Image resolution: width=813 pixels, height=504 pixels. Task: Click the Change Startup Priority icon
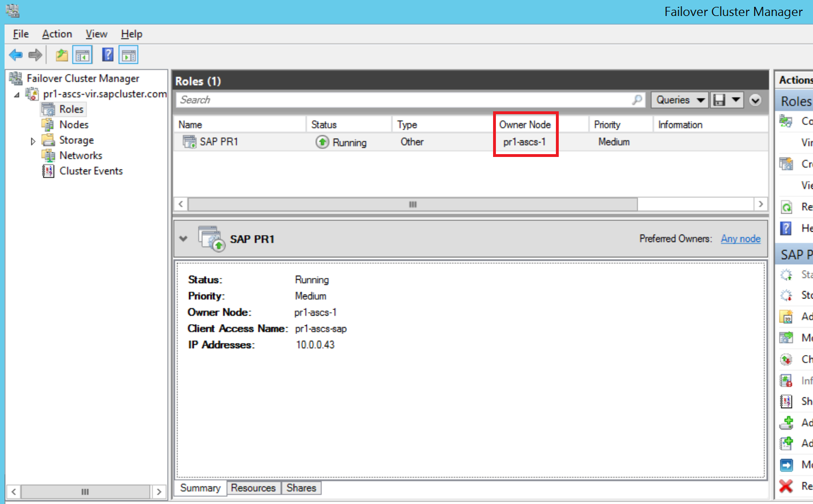click(x=786, y=359)
